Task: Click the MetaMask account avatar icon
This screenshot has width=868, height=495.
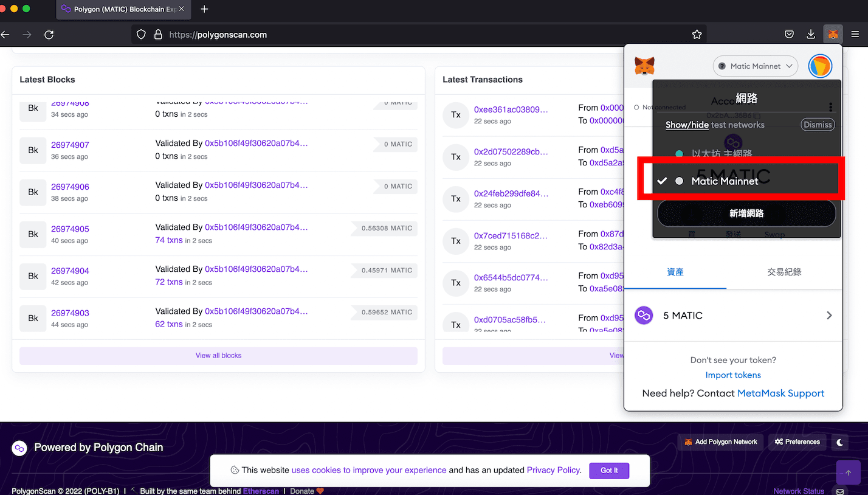Action: (x=820, y=66)
